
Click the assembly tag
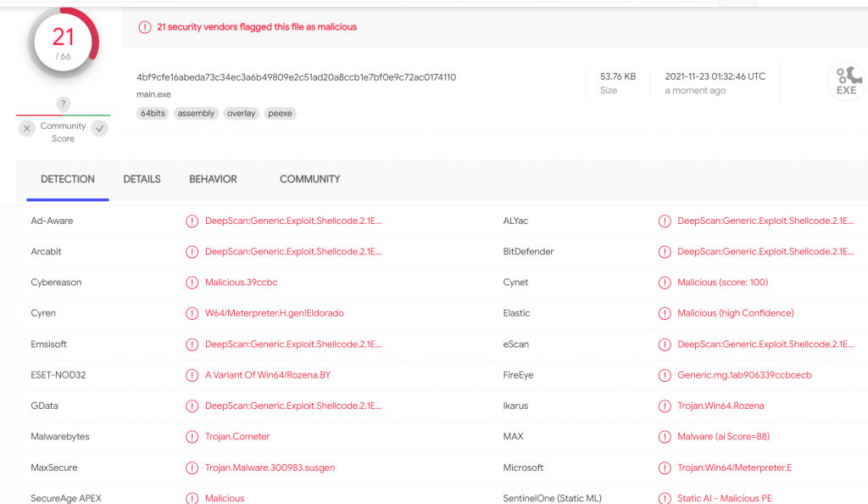(x=196, y=114)
